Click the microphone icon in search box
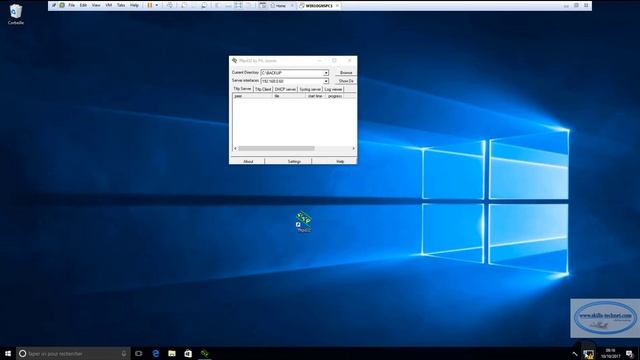The height and width of the screenshot is (360, 640). click(124, 353)
